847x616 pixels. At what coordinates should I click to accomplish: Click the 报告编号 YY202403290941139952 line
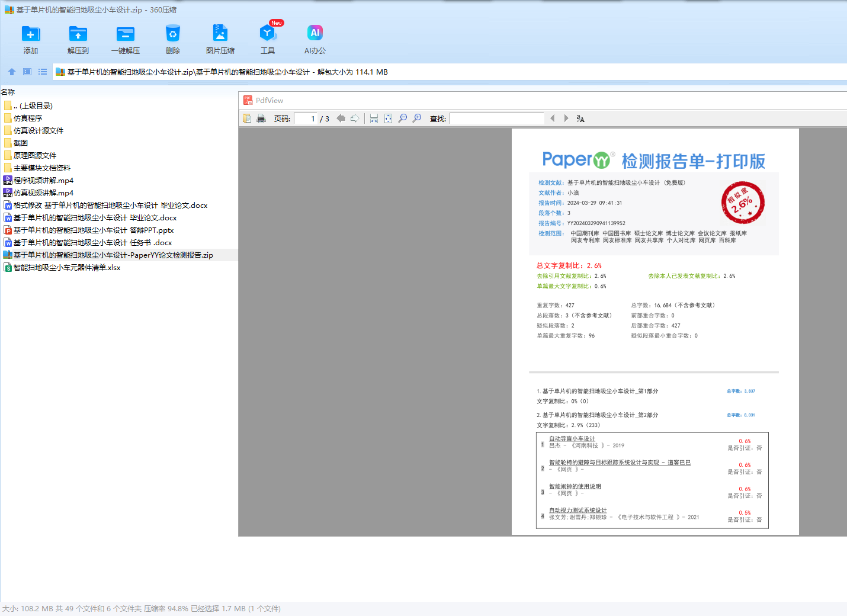(x=582, y=223)
